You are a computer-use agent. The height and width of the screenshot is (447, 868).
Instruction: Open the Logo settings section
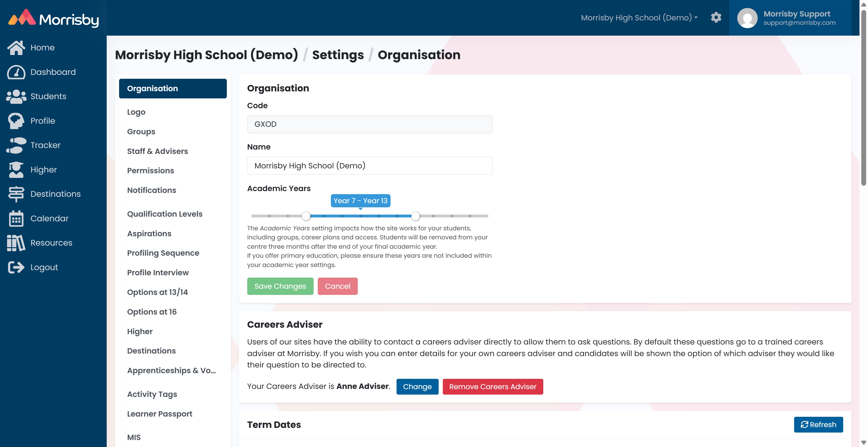tap(136, 112)
